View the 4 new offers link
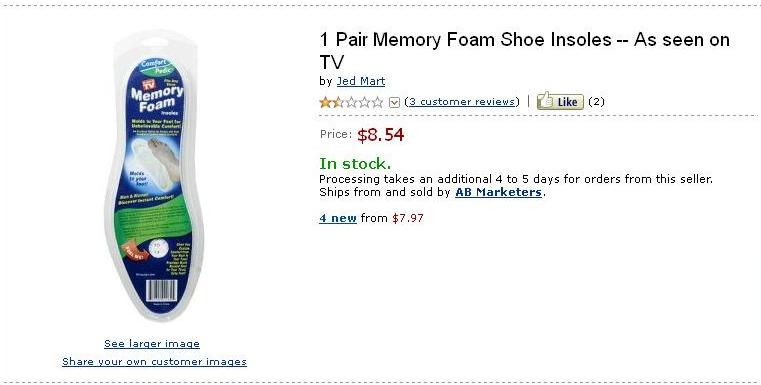Image resolution: width=761 pixels, height=385 pixels. coord(338,218)
